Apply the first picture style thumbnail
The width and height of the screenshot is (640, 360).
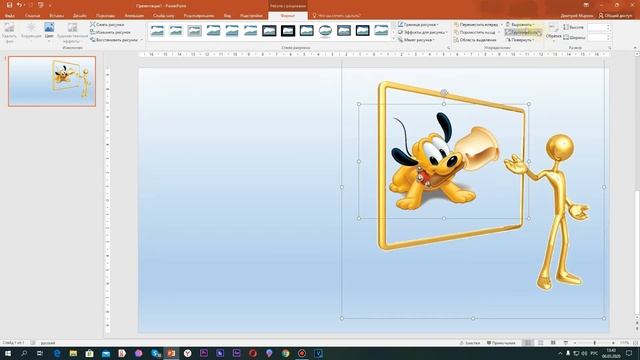pyautogui.click(x=157, y=31)
